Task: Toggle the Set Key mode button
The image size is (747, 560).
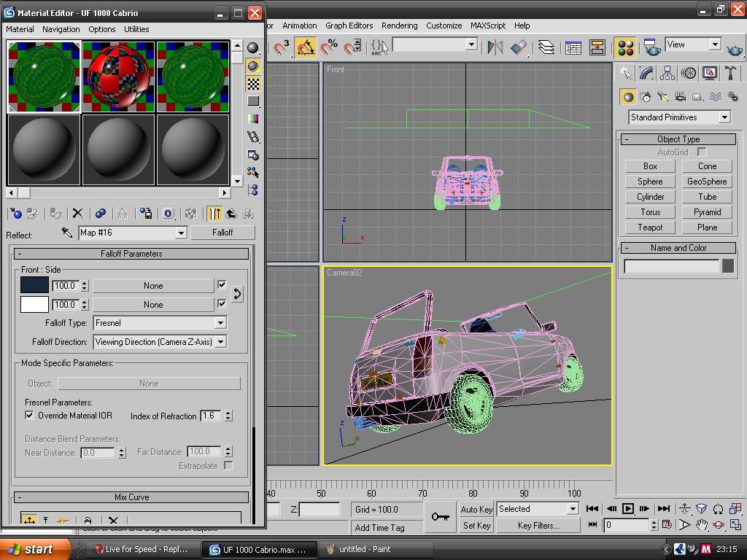Action: 476,525
